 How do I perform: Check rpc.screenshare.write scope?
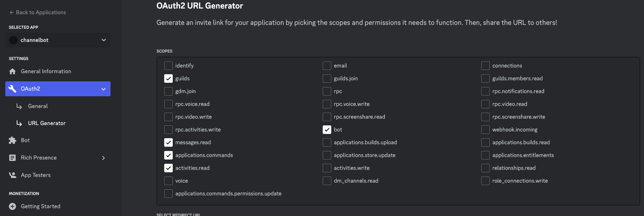tap(485, 117)
